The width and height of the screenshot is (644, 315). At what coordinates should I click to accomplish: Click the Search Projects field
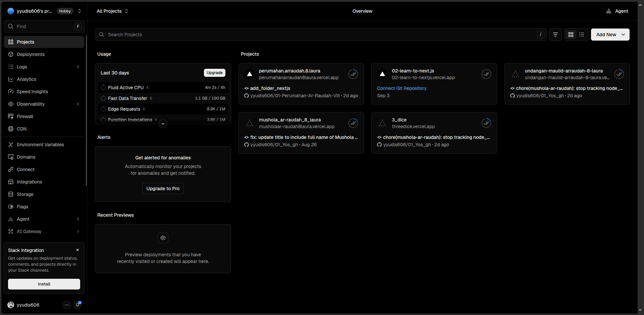321,35
